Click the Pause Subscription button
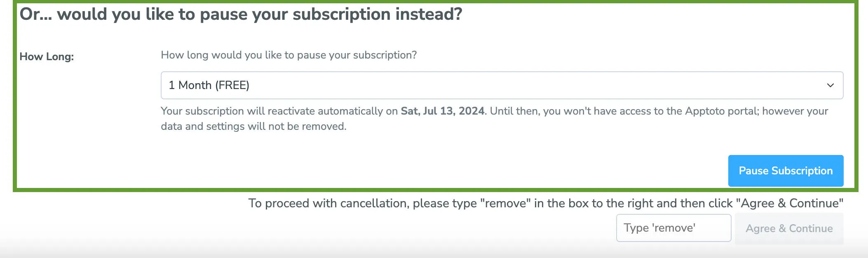868x258 pixels. [x=785, y=170]
